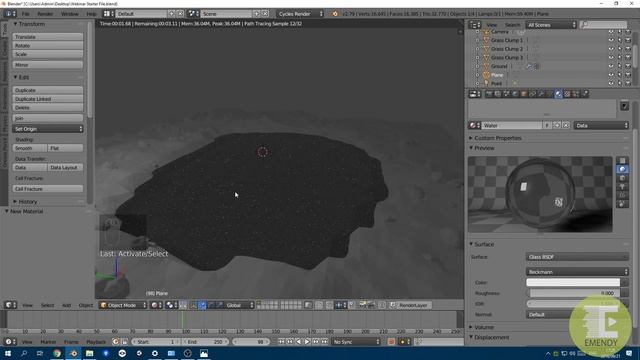Viewport: 640px width, 360px height.
Task: Click the Cell Fracture button
Action: coord(48,189)
